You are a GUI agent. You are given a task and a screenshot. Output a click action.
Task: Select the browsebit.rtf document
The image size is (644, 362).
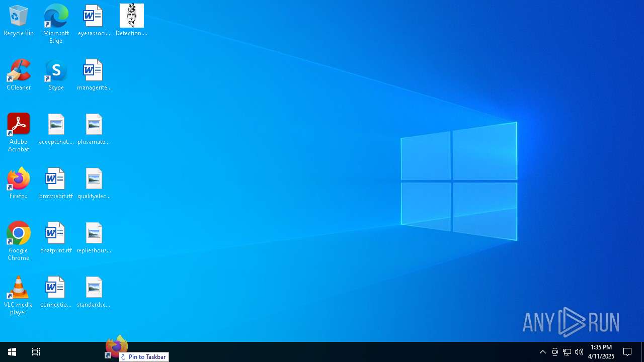[x=56, y=184]
